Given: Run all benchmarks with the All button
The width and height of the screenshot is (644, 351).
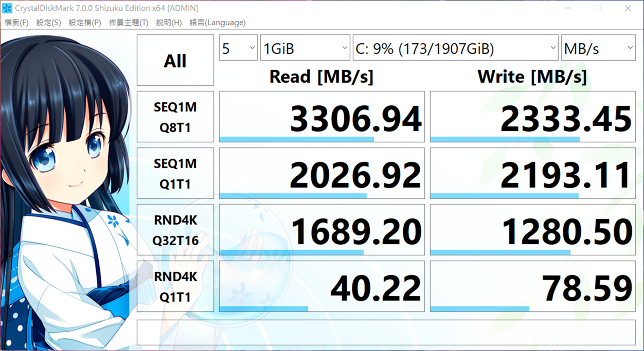Looking at the screenshot, I should coord(175,60).
